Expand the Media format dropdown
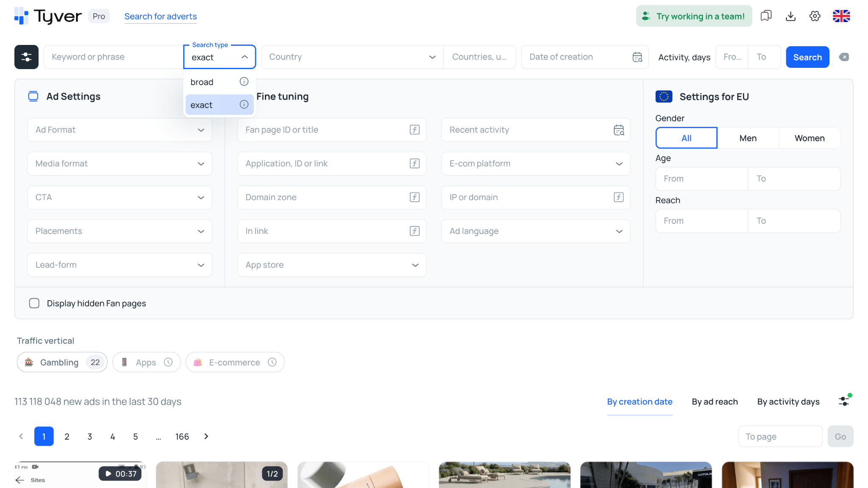868x488 pixels. click(120, 164)
